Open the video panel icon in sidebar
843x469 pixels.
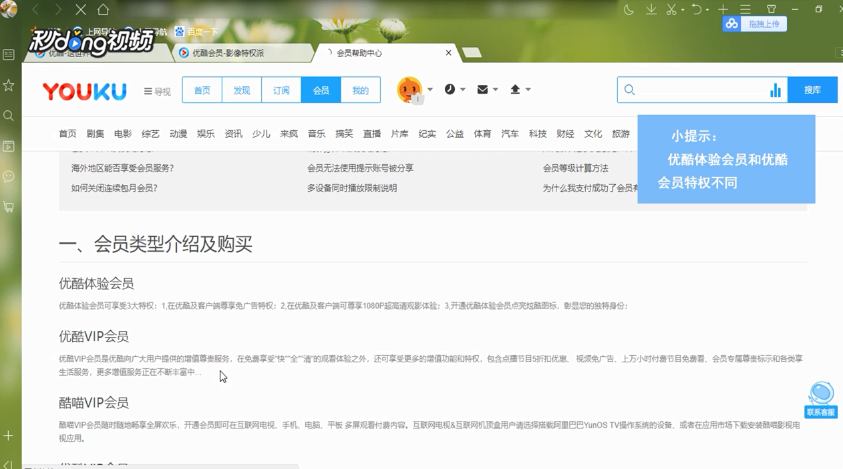pyautogui.click(x=9, y=146)
